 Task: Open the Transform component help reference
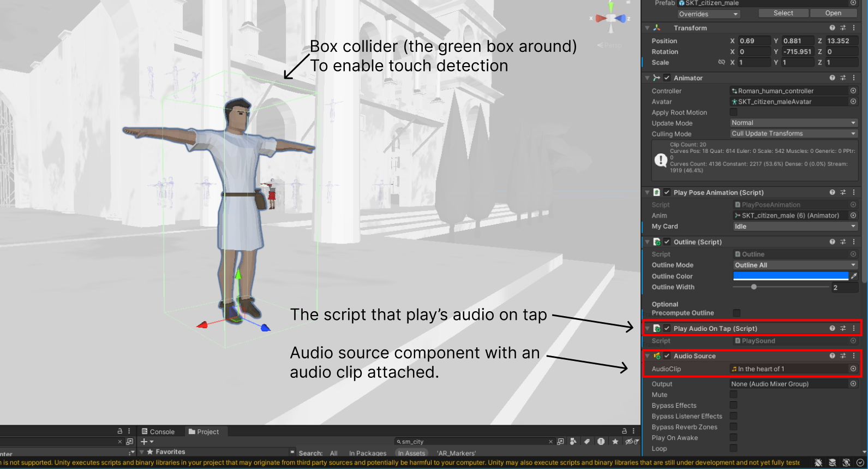click(832, 28)
